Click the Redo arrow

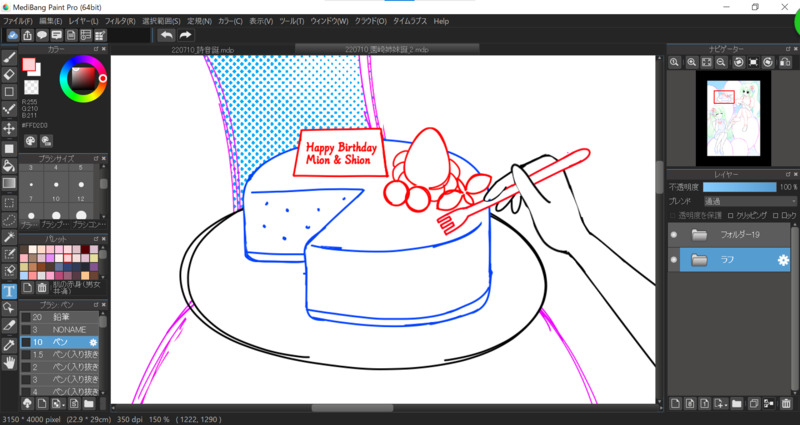coord(185,35)
